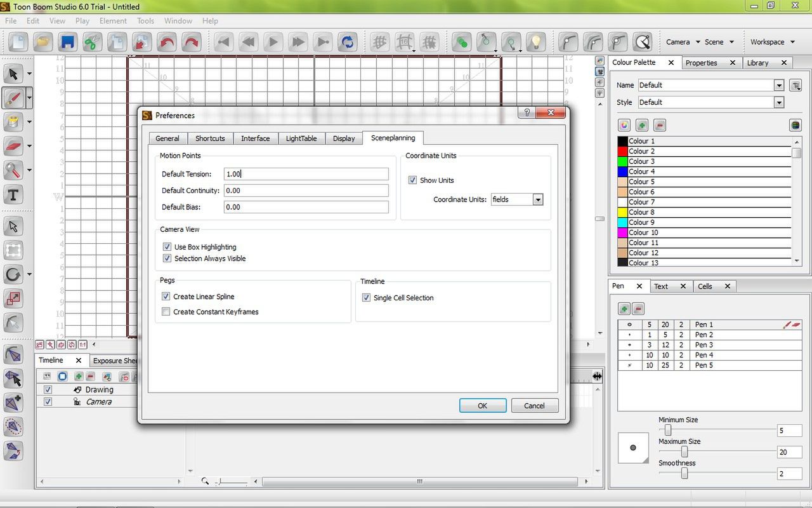Click the Go to first frame button
Viewport: 812px width, 508px height.
tap(223, 43)
